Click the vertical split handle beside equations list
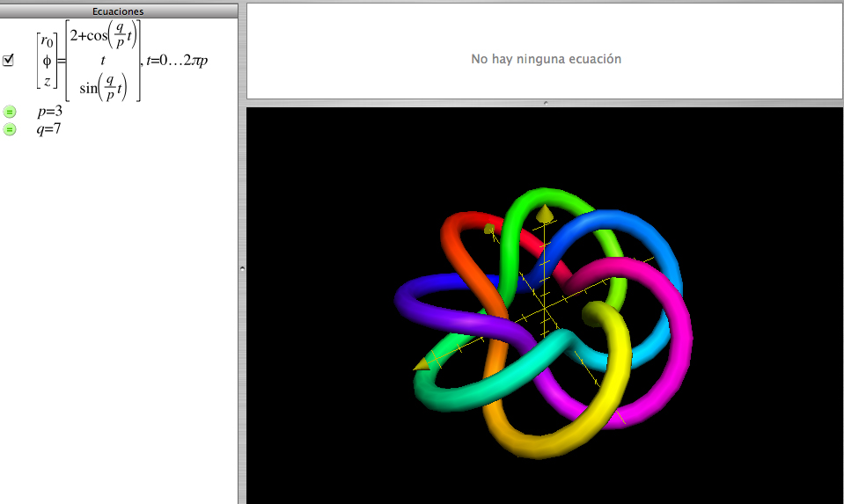 [242, 268]
